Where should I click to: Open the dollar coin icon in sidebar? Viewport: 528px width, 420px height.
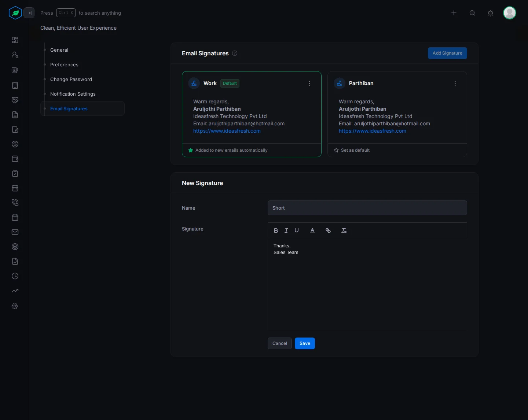coord(15,144)
